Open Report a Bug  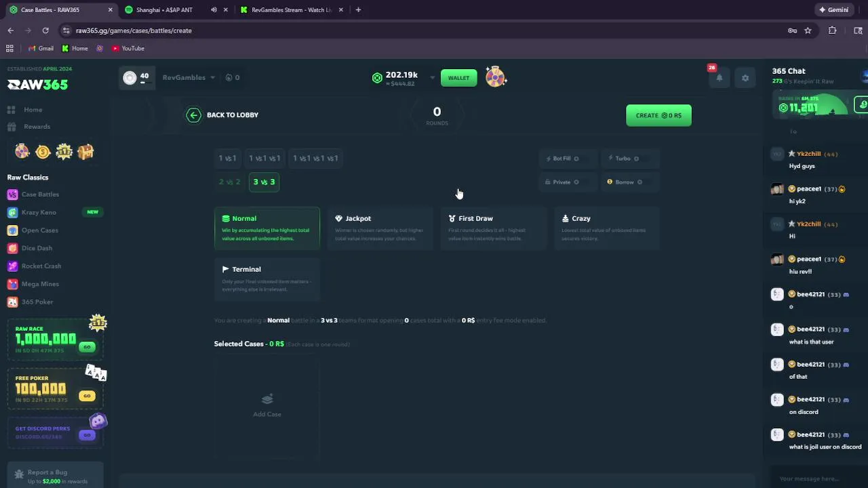[56, 476]
